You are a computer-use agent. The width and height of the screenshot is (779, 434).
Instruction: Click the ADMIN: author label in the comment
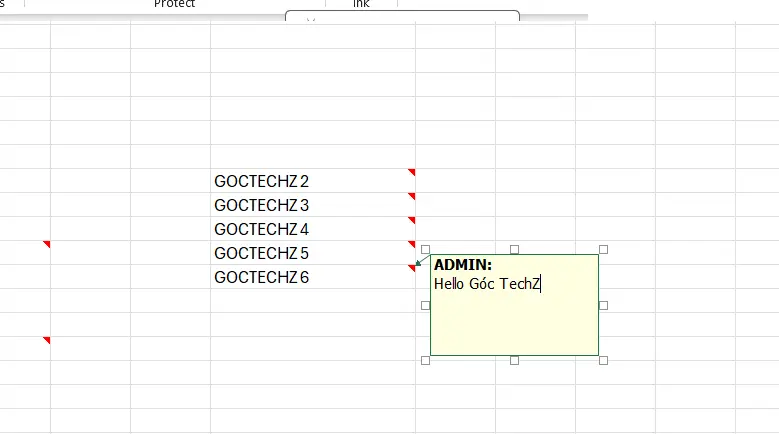463,265
